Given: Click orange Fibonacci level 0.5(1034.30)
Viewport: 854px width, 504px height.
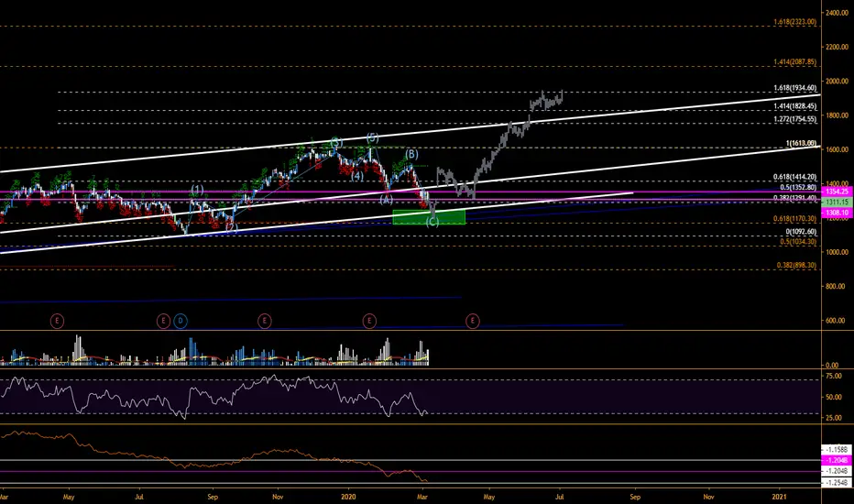Looking at the screenshot, I should pyautogui.click(x=798, y=241).
